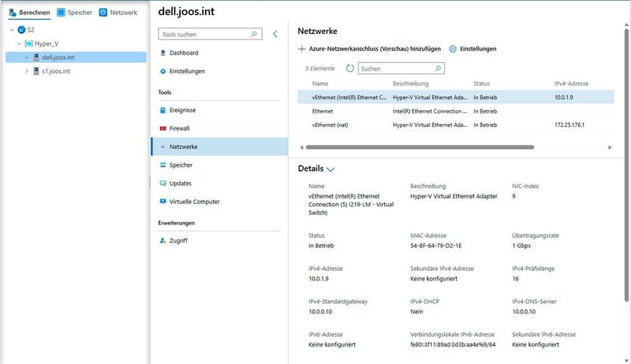The width and height of the screenshot is (631, 364).
Task: Click the Berechnen tab icon
Action: tap(13, 13)
